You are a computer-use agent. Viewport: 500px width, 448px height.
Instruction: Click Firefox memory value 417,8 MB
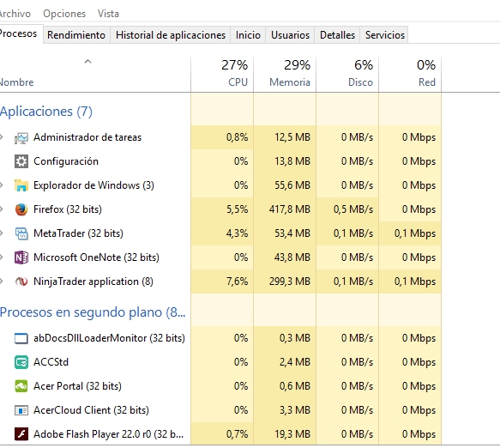tap(290, 209)
